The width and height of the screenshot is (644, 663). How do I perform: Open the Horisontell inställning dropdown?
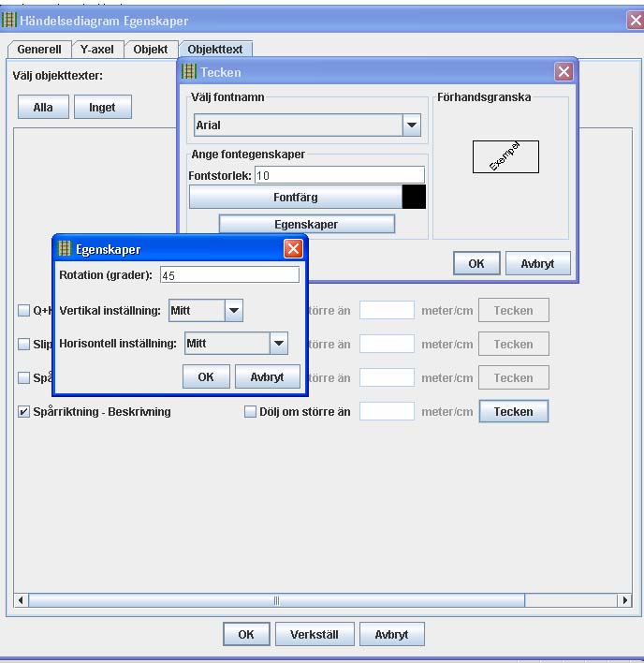[x=236, y=343]
